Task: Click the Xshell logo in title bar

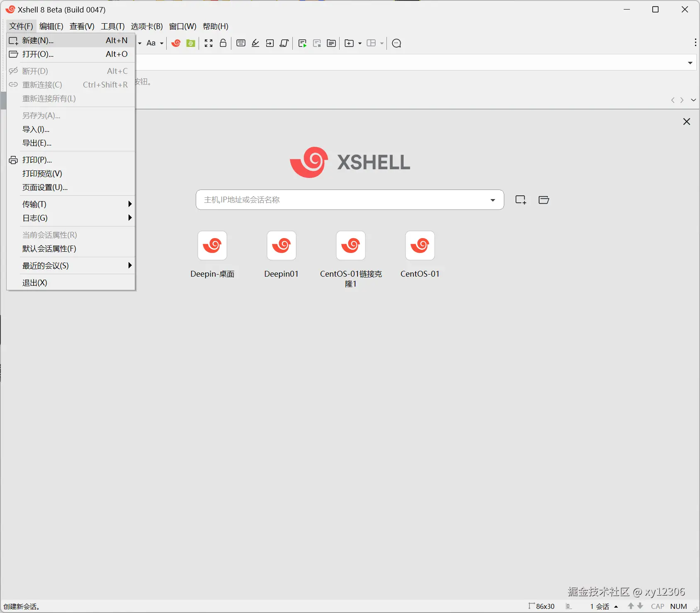Action: click(10, 9)
